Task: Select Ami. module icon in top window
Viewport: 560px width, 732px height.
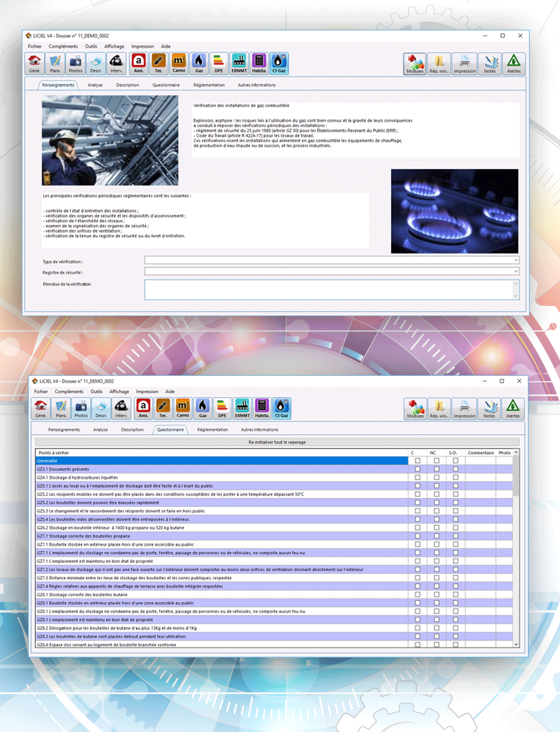Action: point(139,63)
